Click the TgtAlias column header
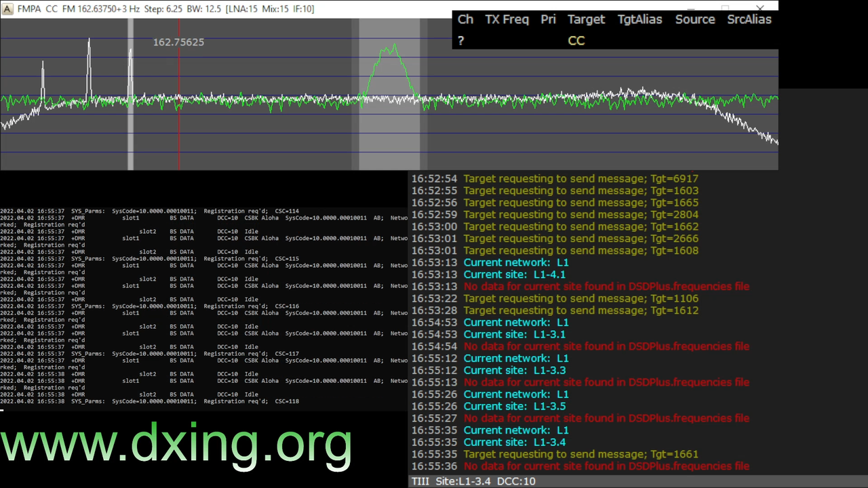Image resolution: width=868 pixels, height=488 pixels. click(639, 20)
